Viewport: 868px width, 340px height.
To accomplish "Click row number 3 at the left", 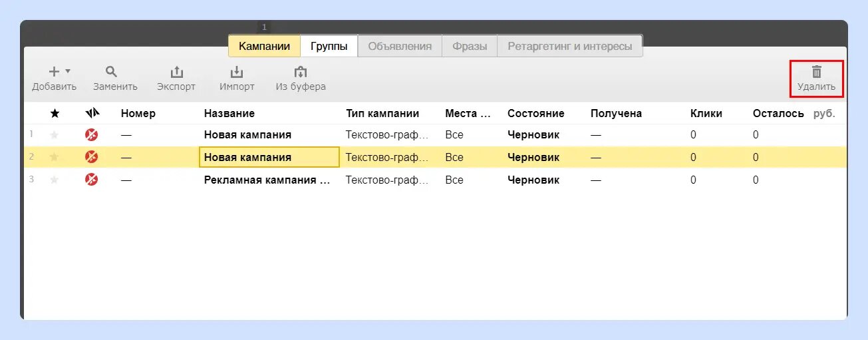I will pos(31,179).
